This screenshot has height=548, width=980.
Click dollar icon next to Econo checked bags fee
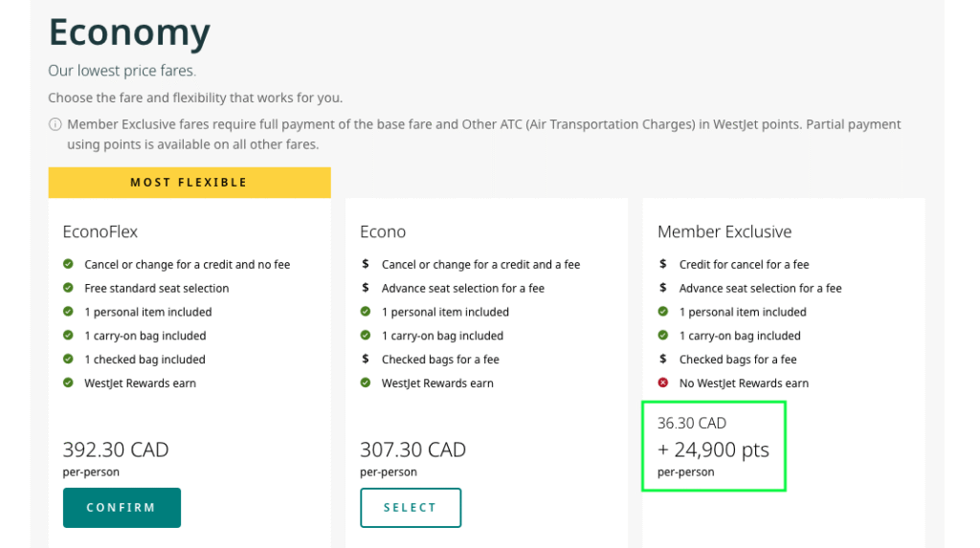tap(366, 360)
